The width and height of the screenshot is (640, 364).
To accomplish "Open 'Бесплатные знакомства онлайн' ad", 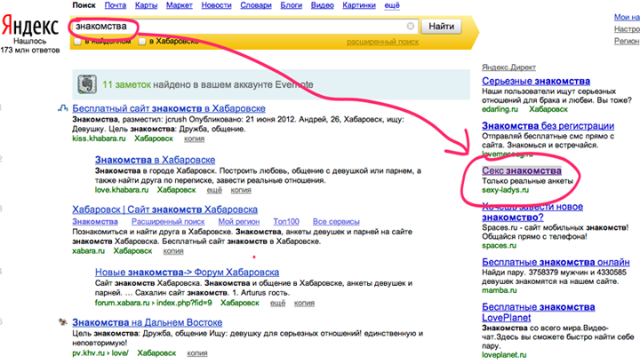I will click(556, 262).
